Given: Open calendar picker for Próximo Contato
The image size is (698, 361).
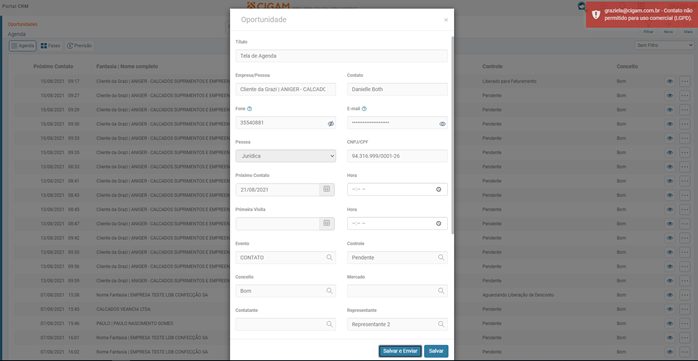Looking at the screenshot, I should click(x=326, y=189).
